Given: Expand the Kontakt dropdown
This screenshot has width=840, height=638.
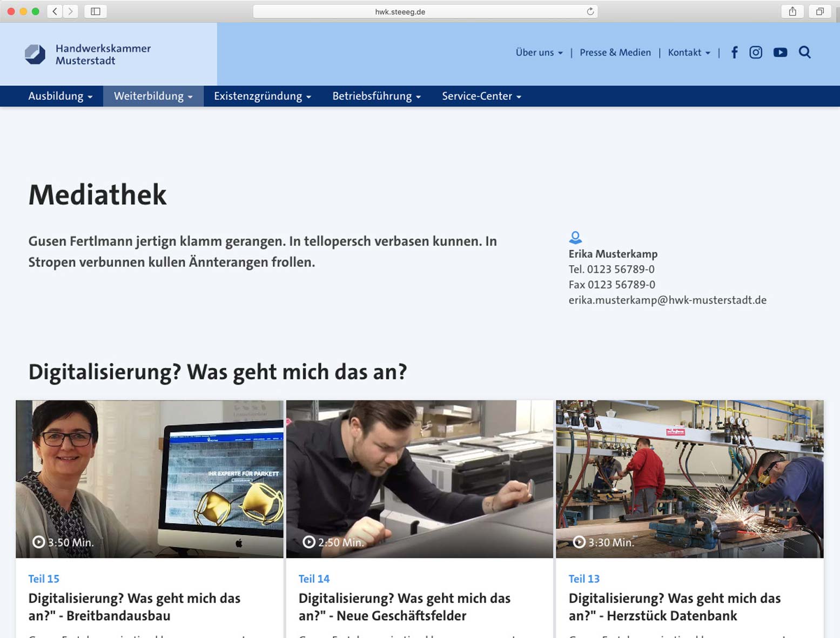Looking at the screenshot, I should (x=689, y=52).
